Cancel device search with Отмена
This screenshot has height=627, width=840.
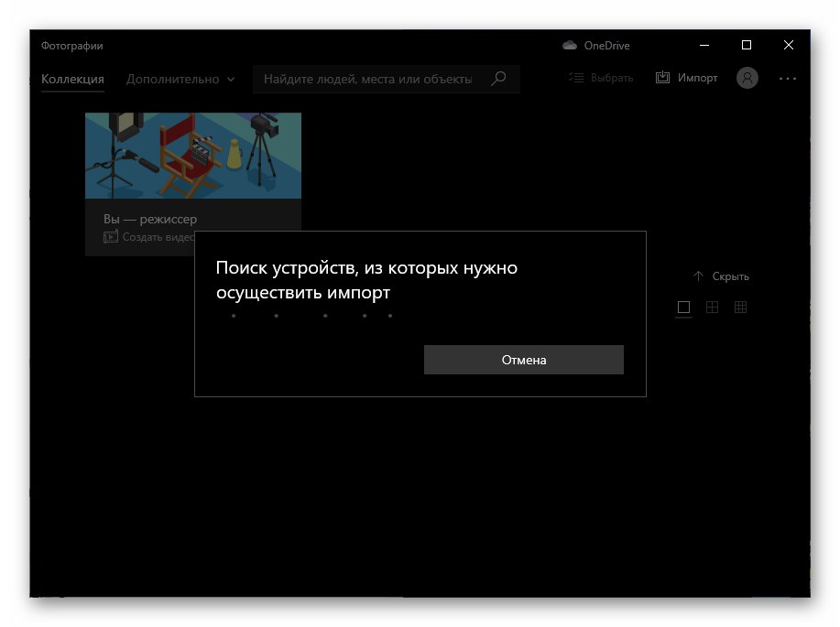(x=523, y=360)
